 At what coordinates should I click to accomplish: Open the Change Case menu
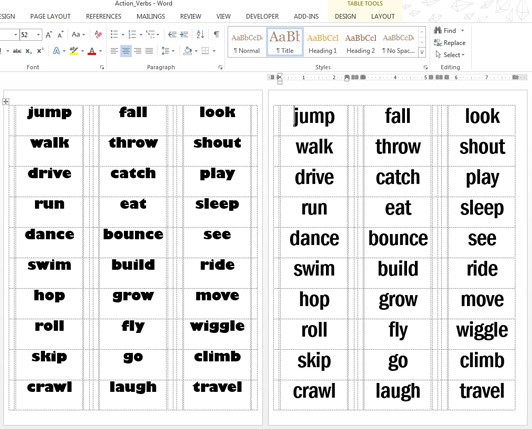coord(78,35)
